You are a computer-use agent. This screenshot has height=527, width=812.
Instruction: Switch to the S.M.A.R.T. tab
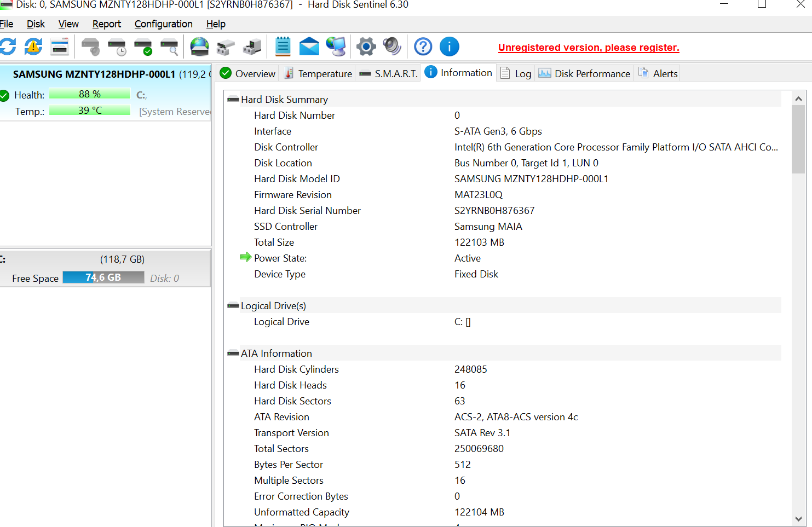(389, 74)
